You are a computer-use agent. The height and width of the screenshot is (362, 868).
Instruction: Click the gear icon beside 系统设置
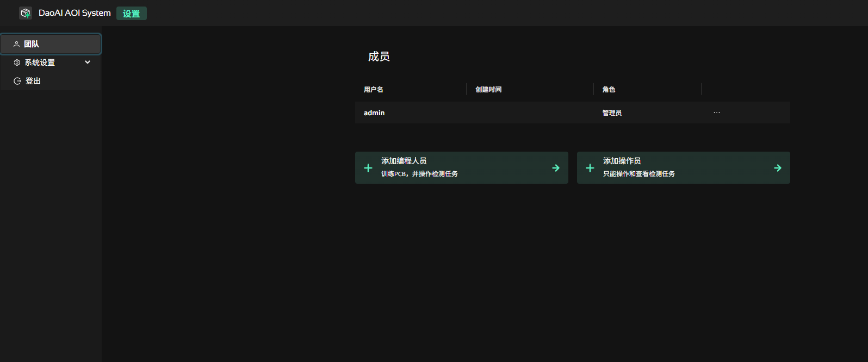click(17, 63)
